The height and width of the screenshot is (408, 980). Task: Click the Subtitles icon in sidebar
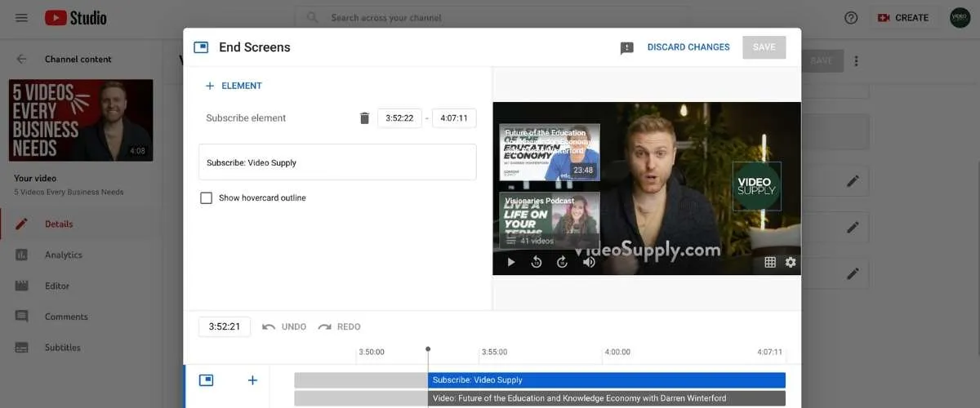click(x=22, y=348)
